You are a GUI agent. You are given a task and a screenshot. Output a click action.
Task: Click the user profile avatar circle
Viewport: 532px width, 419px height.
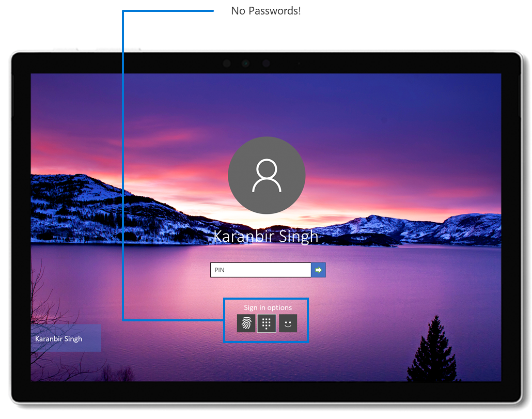pyautogui.click(x=267, y=176)
